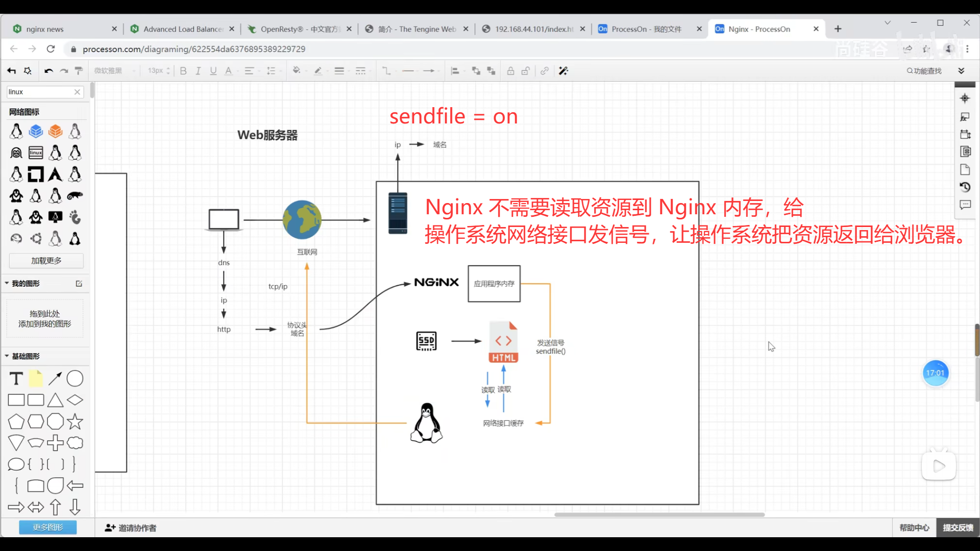Toggle italic formatting
Image resolution: width=980 pixels, height=551 pixels.
pyautogui.click(x=198, y=71)
